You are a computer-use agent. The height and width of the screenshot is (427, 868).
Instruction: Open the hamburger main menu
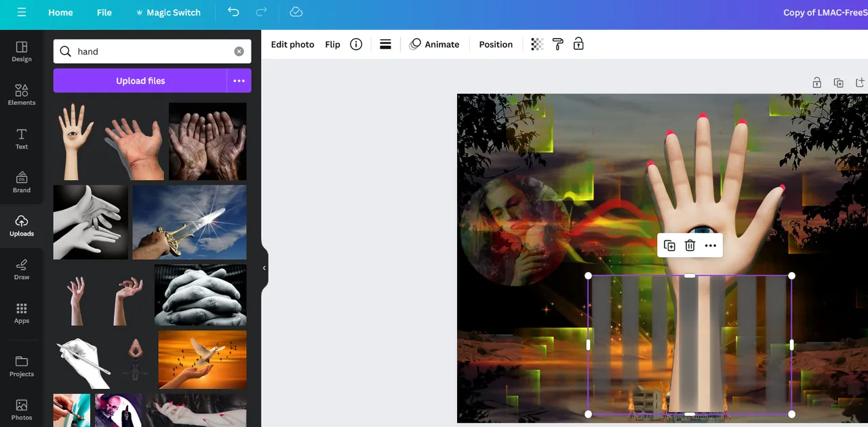pos(22,12)
